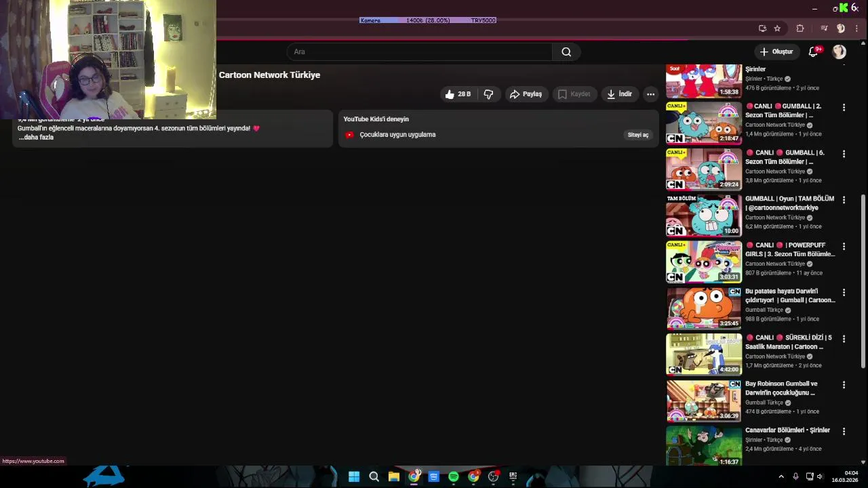Expand description with ...daha fazla
Image resolution: width=868 pixels, height=488 pixels.
pyautogui.click(x=36, y=137)
